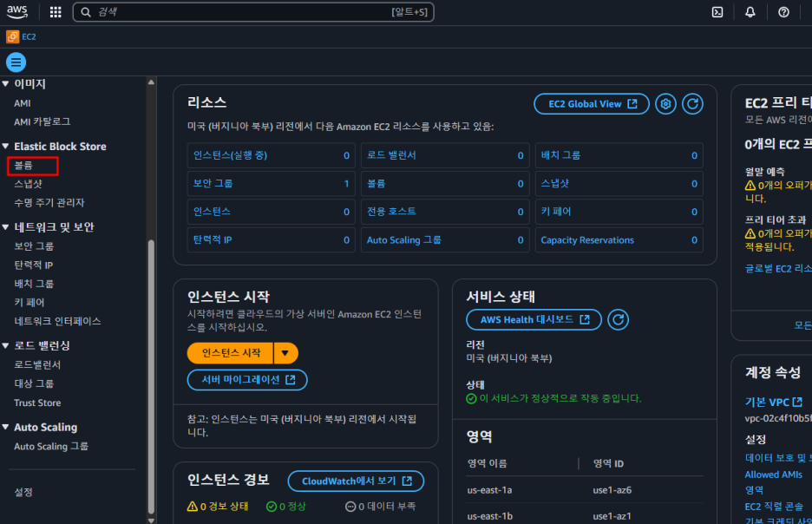Click the sidebar vertical scrollbar
The image size is (812, 524).
[x=151, y=377]
